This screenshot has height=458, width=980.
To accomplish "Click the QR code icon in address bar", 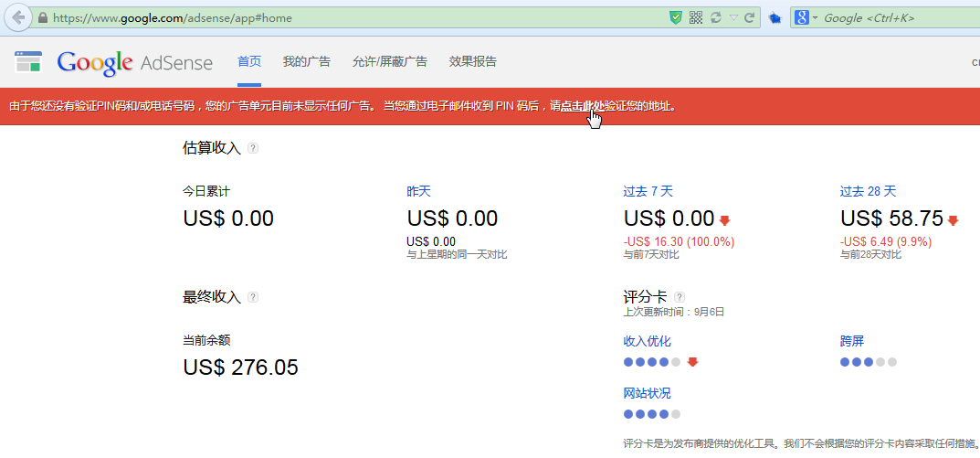I will [x=696, y=17].
